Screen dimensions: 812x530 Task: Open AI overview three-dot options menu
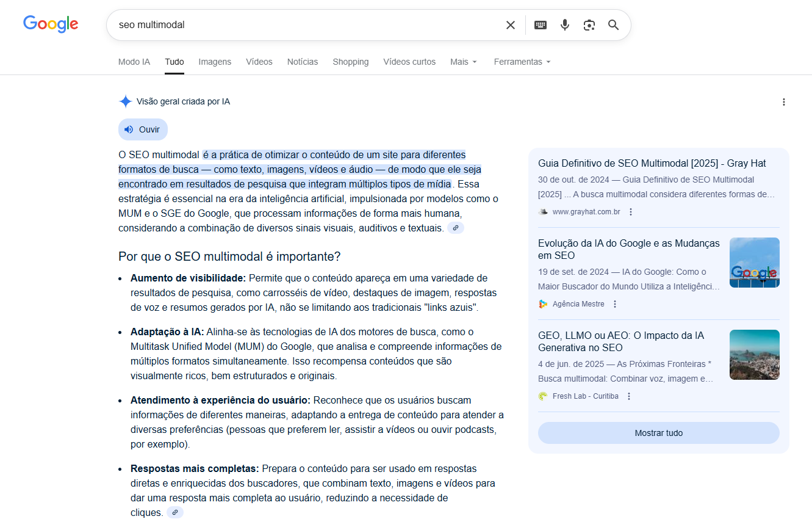coord(784,102)
